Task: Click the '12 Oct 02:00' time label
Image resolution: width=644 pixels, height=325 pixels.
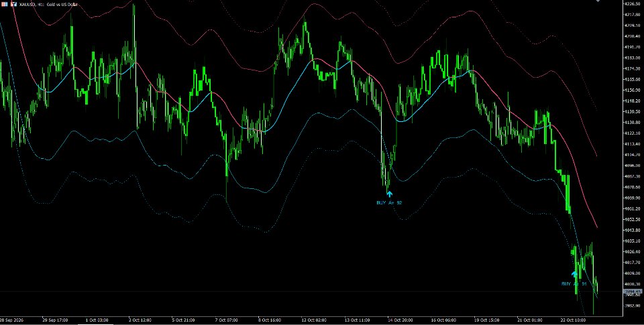Action: click(314, 320)
